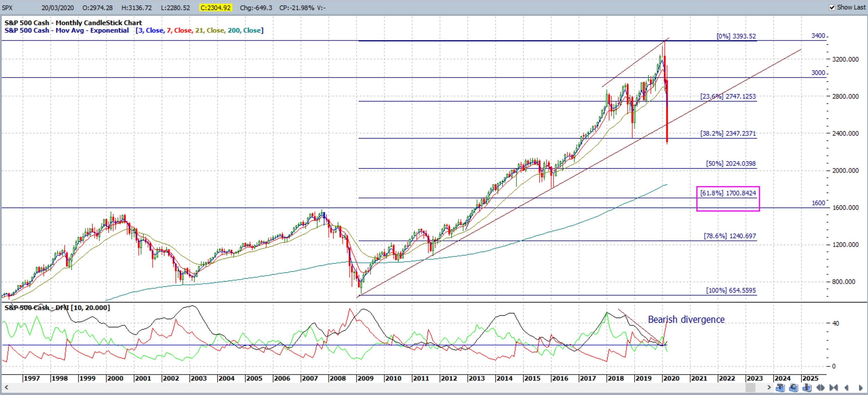Click the 3000 horizontal line label
The width and height of the screenshot is (868, 395).
pos(818,73)
